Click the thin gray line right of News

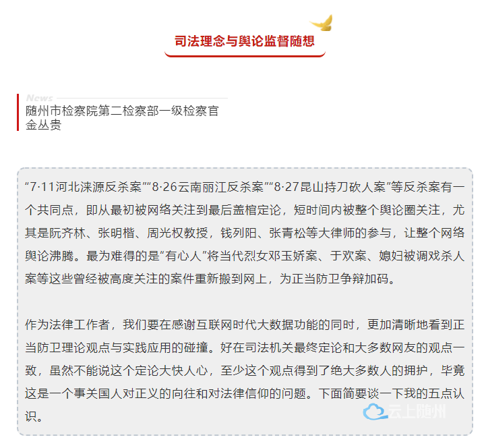click(142, 98)
